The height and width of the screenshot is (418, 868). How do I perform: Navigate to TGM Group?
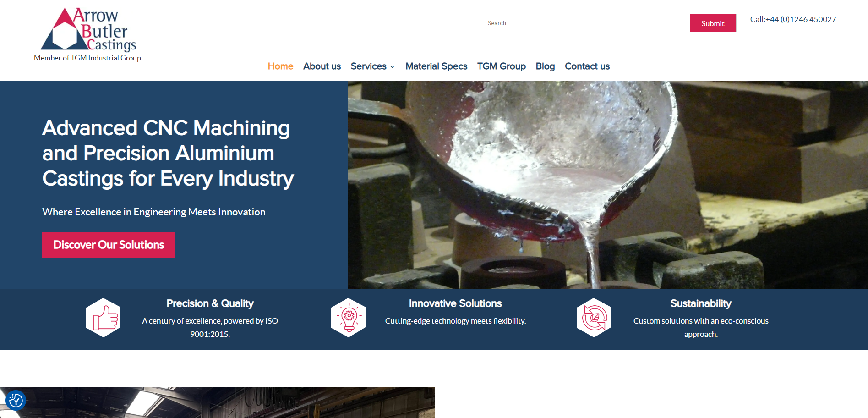pyautogui.click(x=501, y=66)
